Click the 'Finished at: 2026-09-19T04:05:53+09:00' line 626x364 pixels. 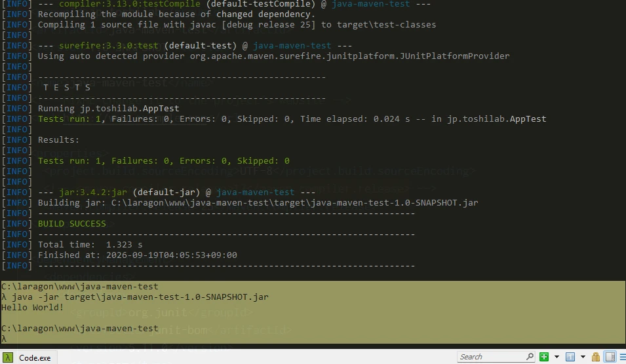coord(138,255)
